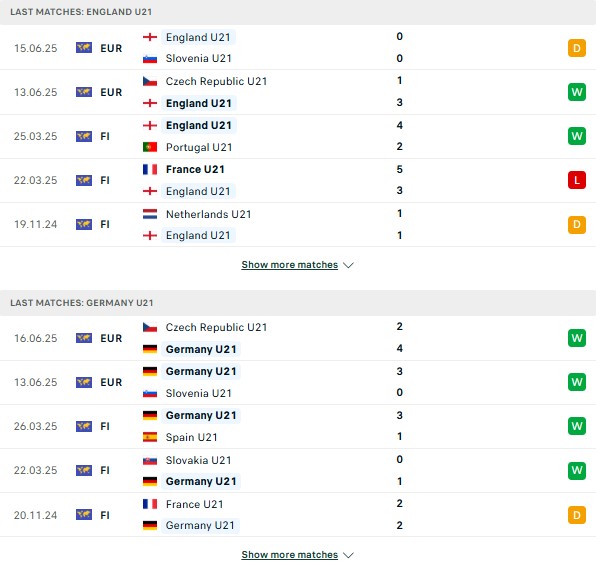Click the Portugal U21 flag icon

coord(150,147)
